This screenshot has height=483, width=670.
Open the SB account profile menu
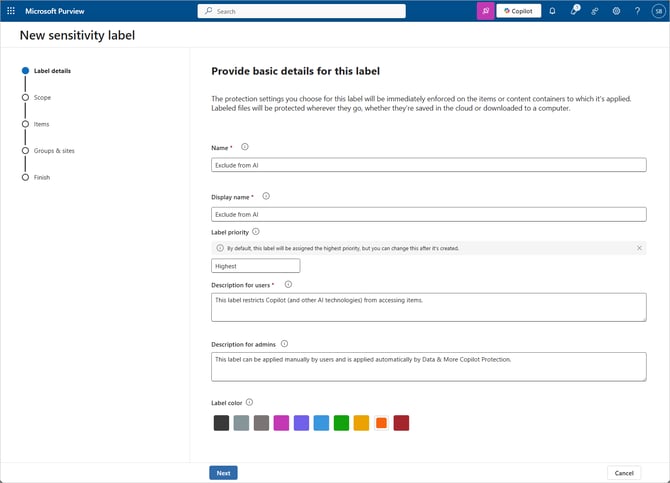[658, 11]
